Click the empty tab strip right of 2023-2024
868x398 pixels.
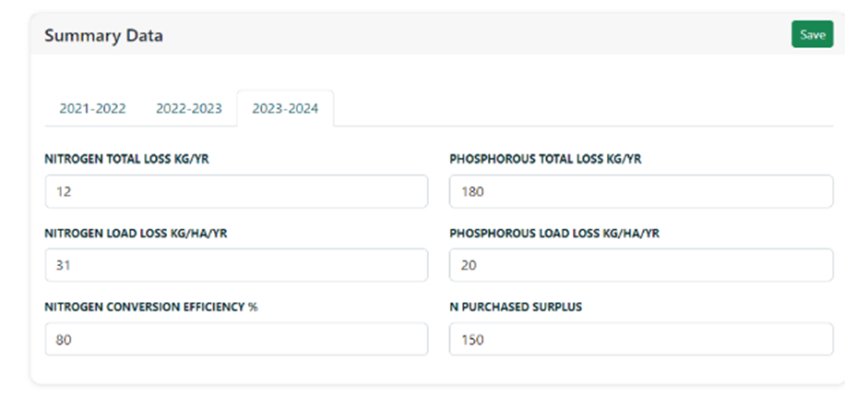tap(583, 109)
